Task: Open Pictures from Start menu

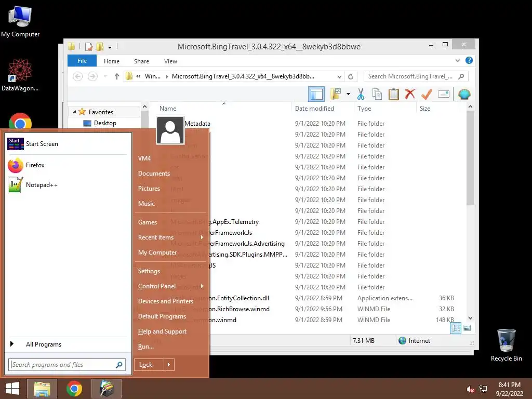Action: (149, 188)
